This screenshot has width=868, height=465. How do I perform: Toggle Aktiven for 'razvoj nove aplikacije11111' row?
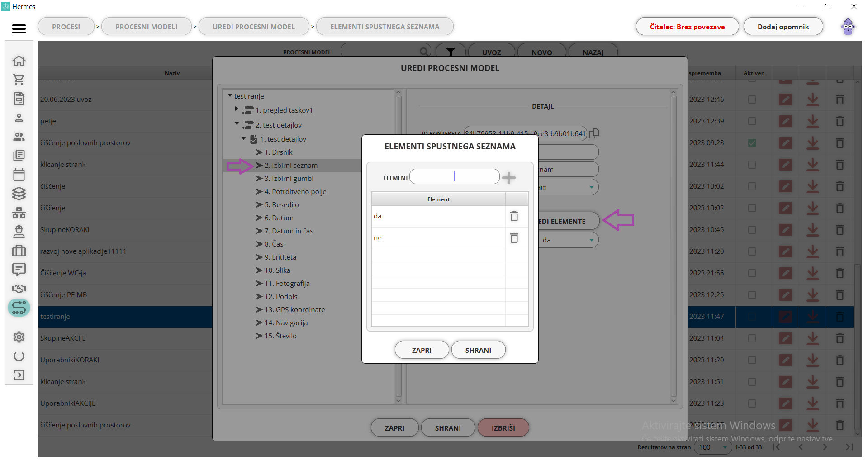752,251
